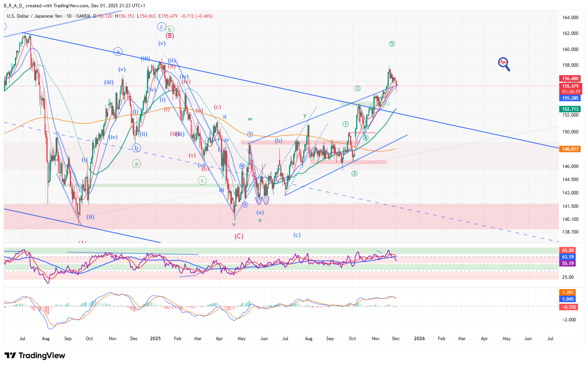Click the orange 148.017 price label

point(570,149)
